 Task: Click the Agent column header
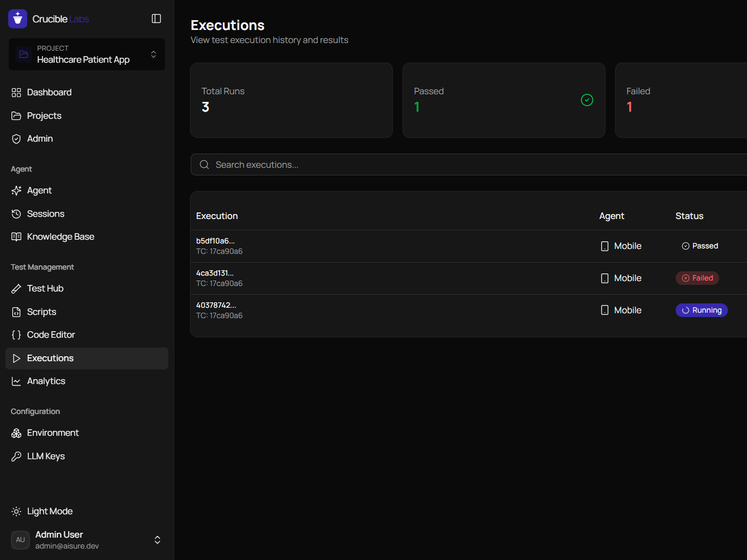(612, 216)
